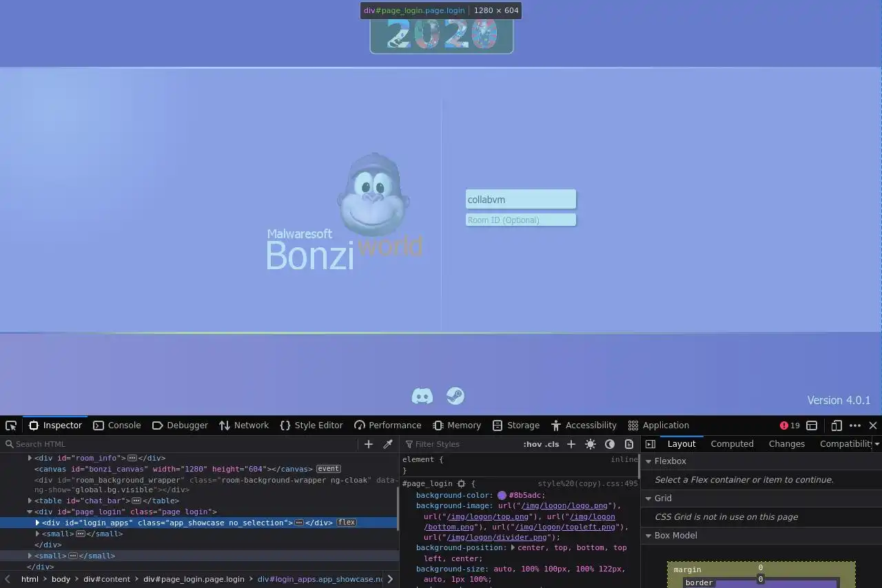Select the Changes sidebar tab
The width and height of the screenshot is (882, 588).
point(786,444)
